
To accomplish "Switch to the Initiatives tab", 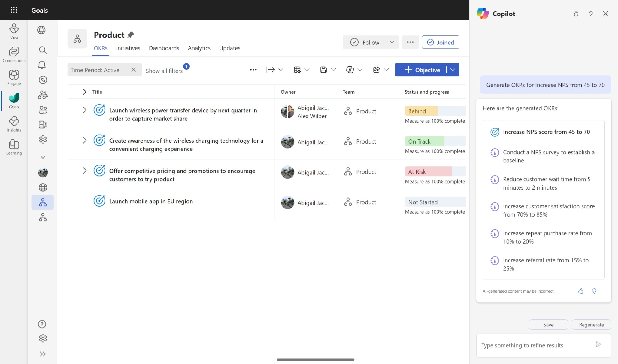I will (x=128, y=48).
